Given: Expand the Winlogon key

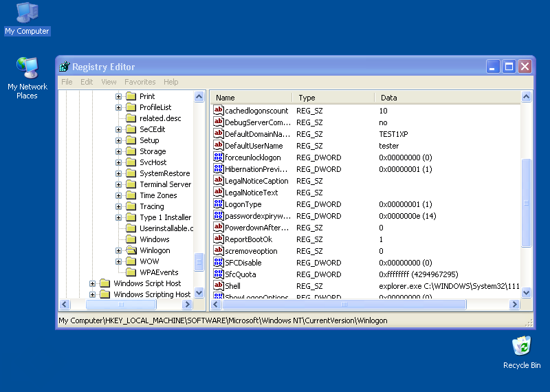Looking at the screenshot, I should coord(118,250).
